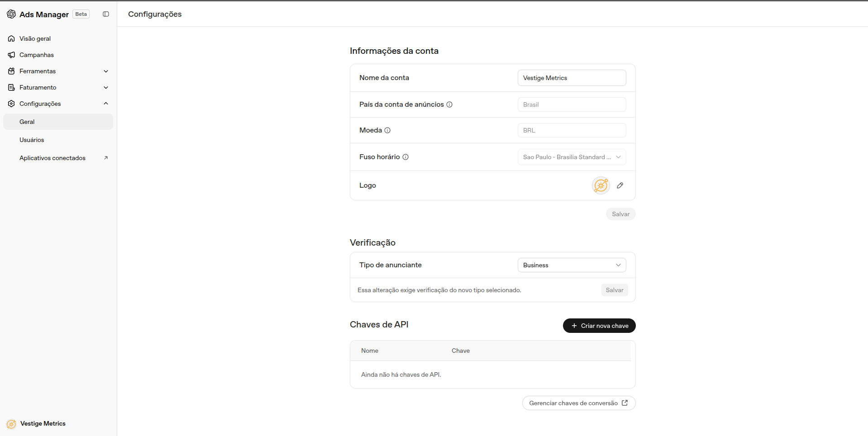Click info icon next to País da conta

449,104
